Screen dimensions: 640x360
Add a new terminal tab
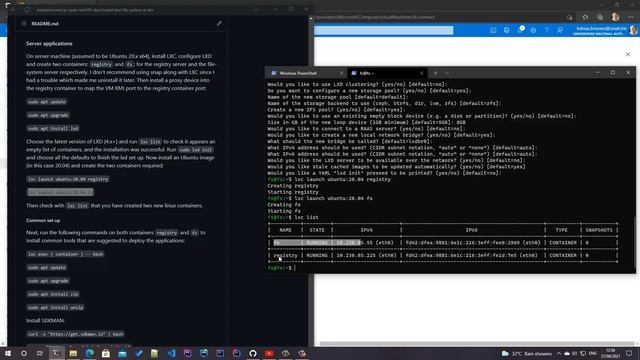436,73
